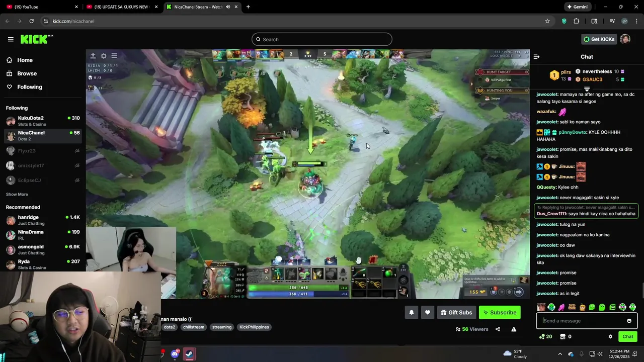Click the KICK logo
The height and width of the screenshot is (362, 644).
[36, 39]
